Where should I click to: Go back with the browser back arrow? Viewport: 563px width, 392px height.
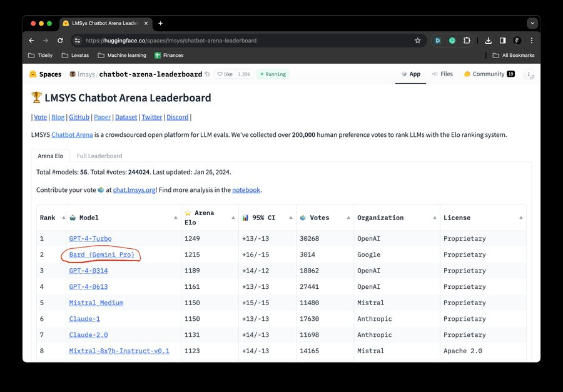(x=32, y=41)
